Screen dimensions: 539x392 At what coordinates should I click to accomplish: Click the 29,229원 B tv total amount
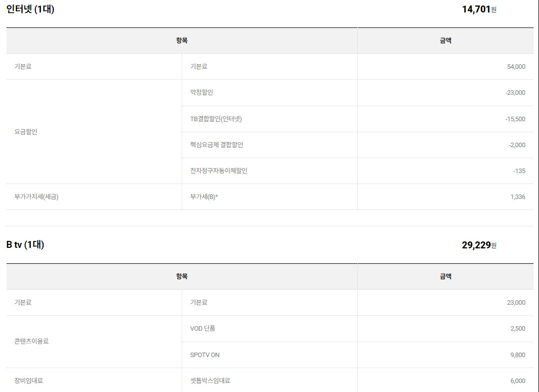tap(479, 245)
